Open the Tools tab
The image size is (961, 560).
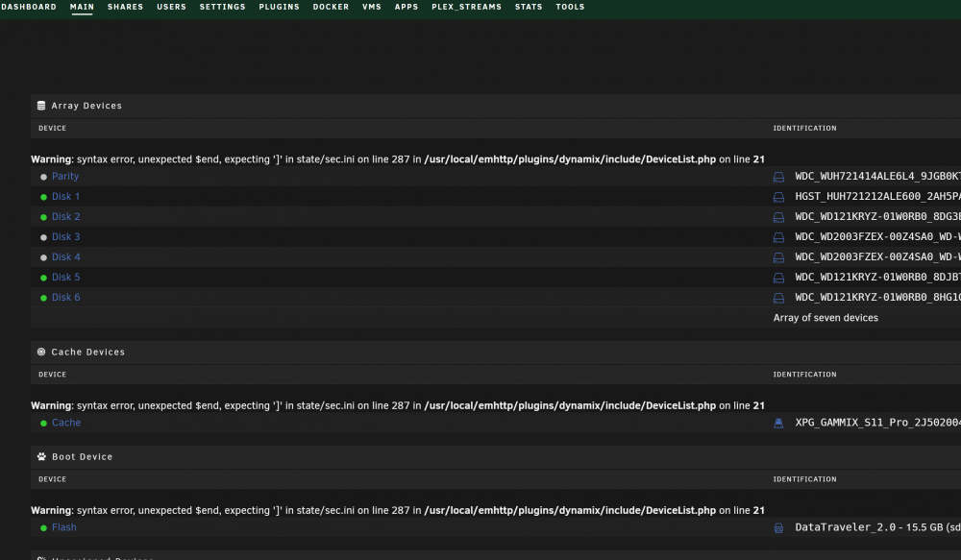point(571,7)
